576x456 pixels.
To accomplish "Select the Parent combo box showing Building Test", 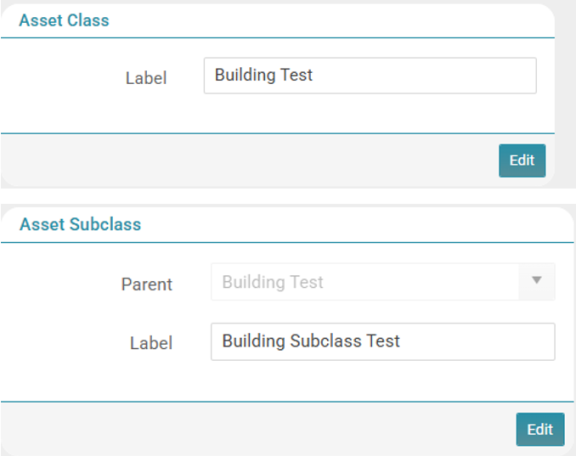I will 383,282.
